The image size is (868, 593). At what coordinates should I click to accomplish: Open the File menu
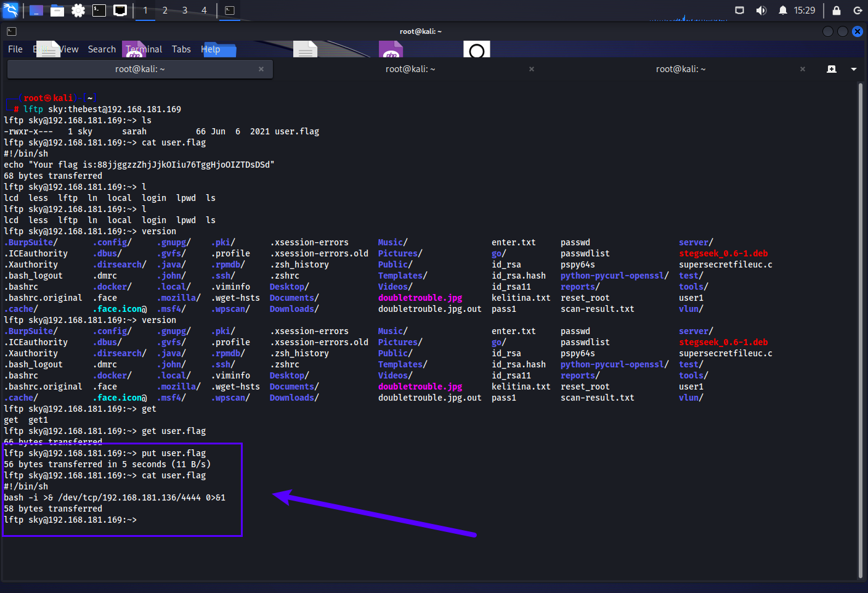click(15, 49)
